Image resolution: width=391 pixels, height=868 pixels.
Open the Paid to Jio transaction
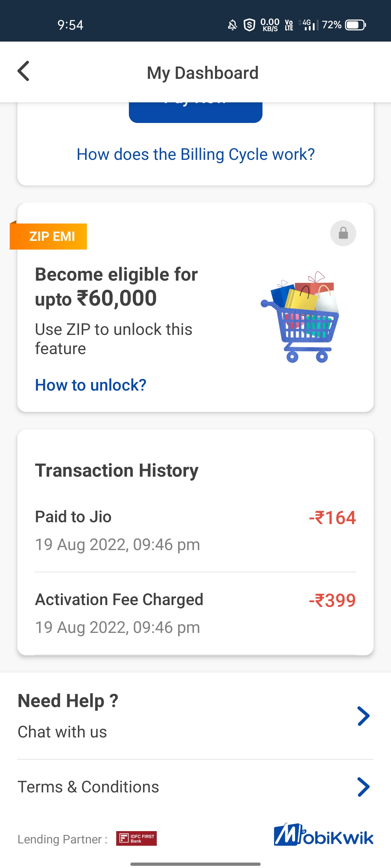[x=195, y=530]
